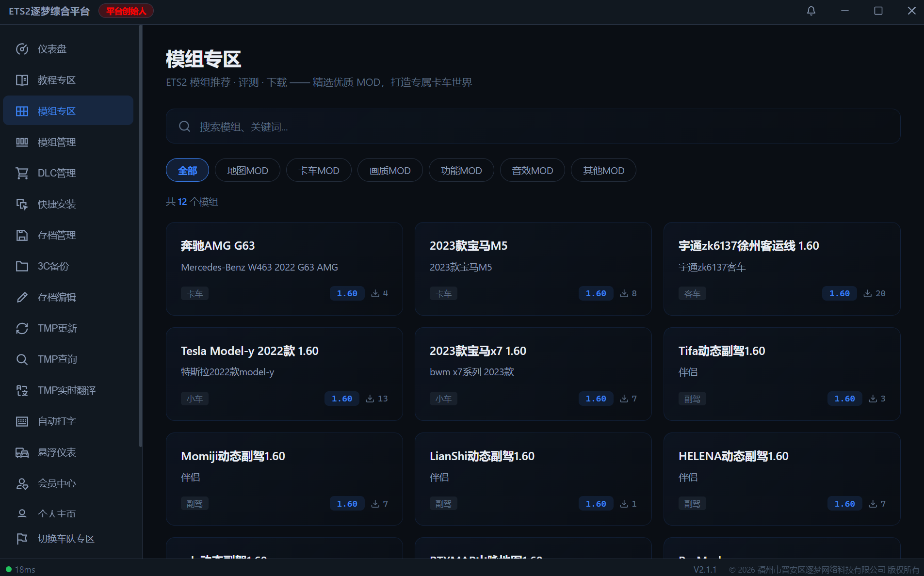Viewport: 924px width, 576px height.
Task: Filter by 其他MOD
Action: pyautogui.click(x=603, y=170)
